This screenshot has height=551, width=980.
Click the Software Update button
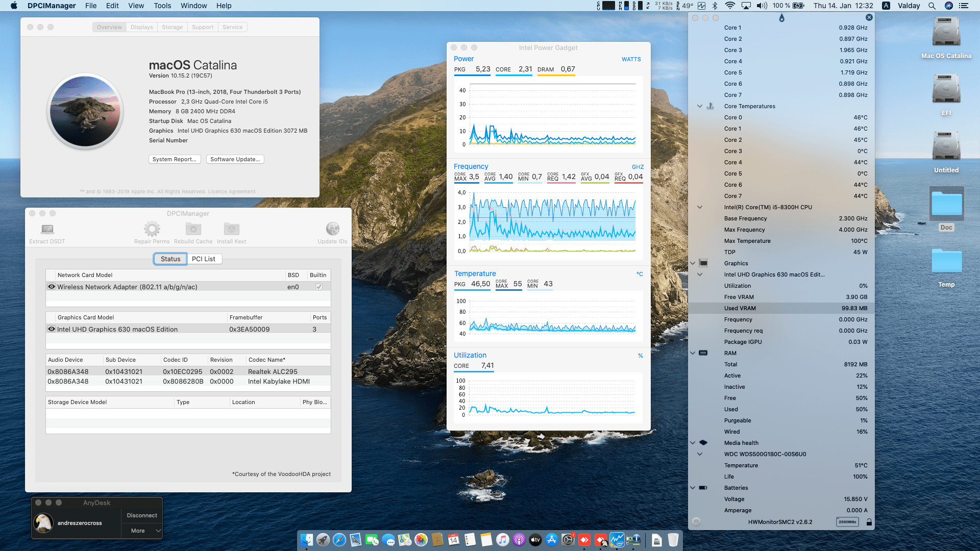click(235, 159)
